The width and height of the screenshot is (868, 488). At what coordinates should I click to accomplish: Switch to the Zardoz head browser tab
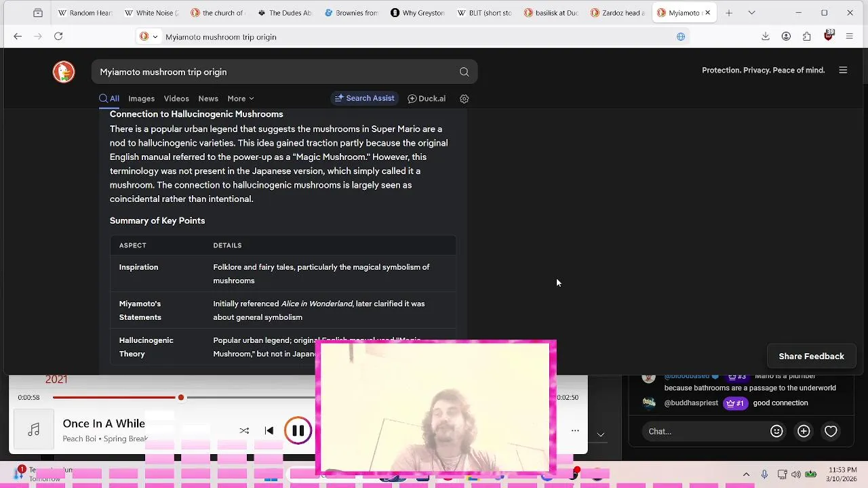[x=617, y=13]
